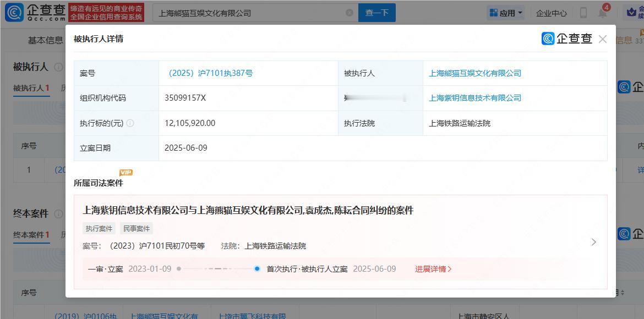Open 上饶市翼飞科技有限 link in background table

[x=252, y=316]
